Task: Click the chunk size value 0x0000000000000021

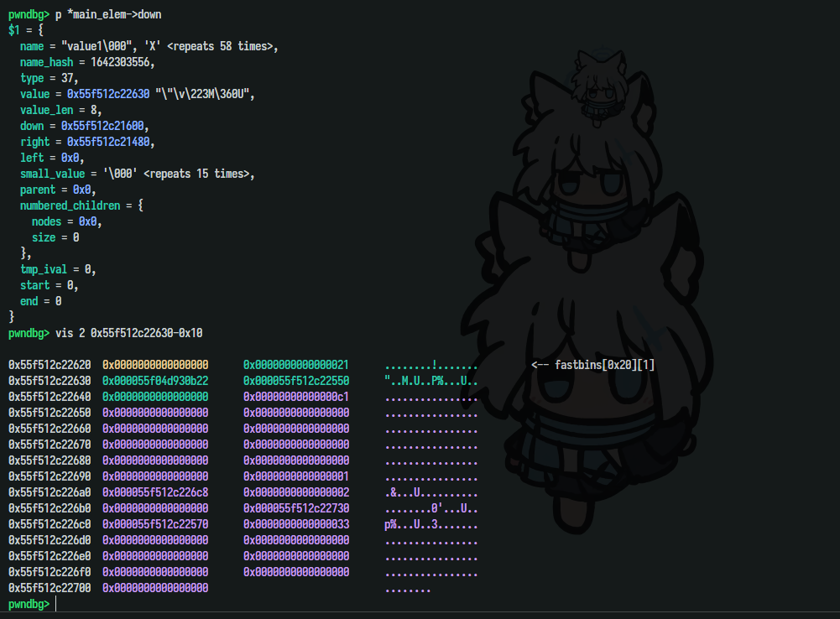Action: tap(296, 365)
